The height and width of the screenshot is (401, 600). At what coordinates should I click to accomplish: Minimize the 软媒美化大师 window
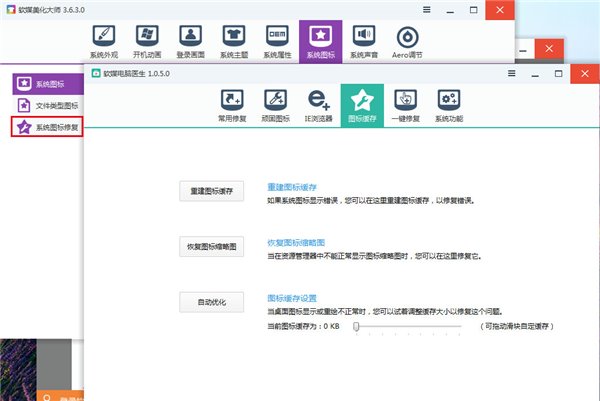click(450, 10)
